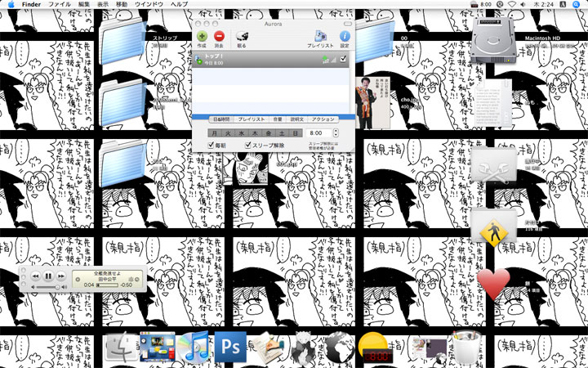Click the green 作成 create alarm icon

[202, 36]
